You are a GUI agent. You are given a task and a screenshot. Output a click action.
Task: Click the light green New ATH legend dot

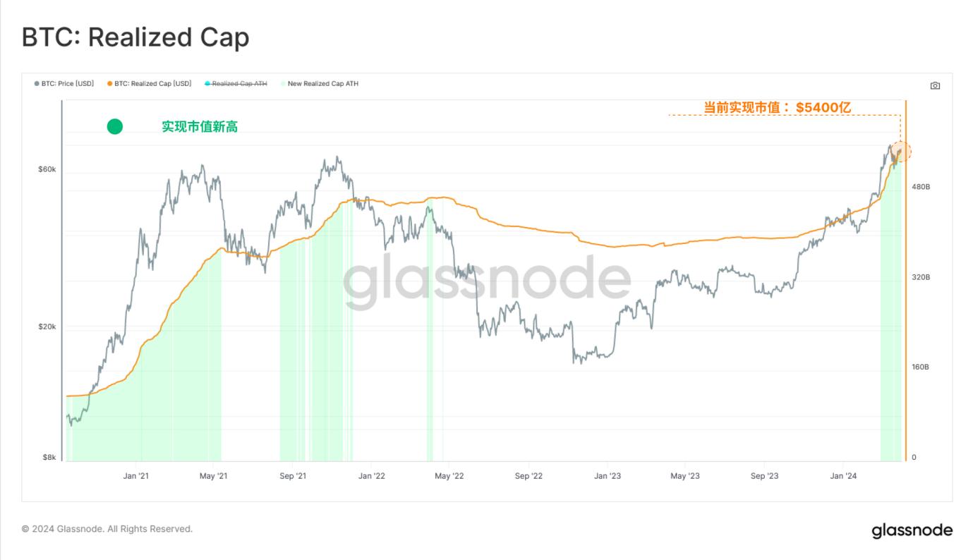283,84
